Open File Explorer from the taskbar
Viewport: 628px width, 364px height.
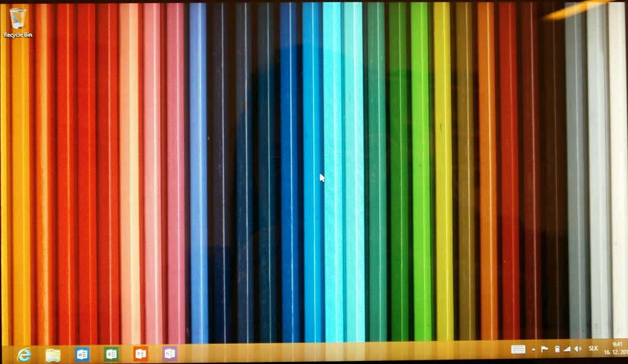[53, 354]
